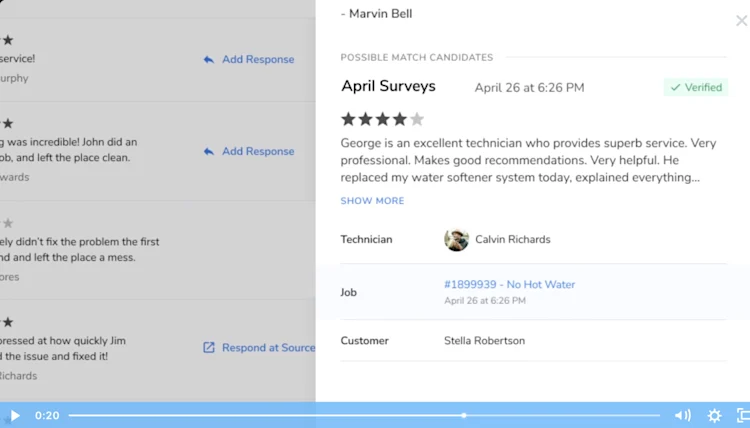Click external link icon beside Respond at Source
Screen dimensions: 750x428
pos(209,348)
